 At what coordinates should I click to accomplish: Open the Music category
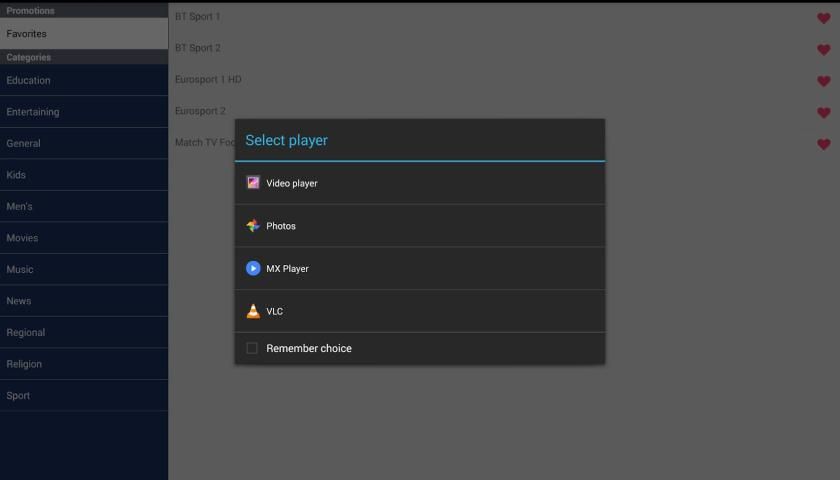[84, 270]
